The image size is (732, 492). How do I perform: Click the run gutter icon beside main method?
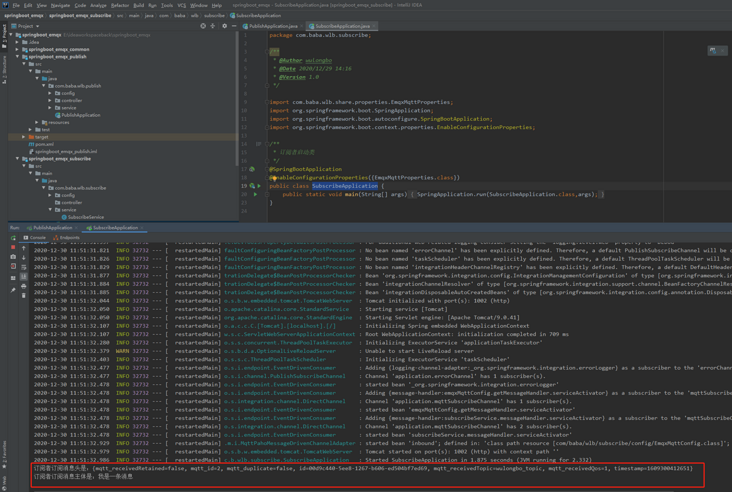pos(255,194)
